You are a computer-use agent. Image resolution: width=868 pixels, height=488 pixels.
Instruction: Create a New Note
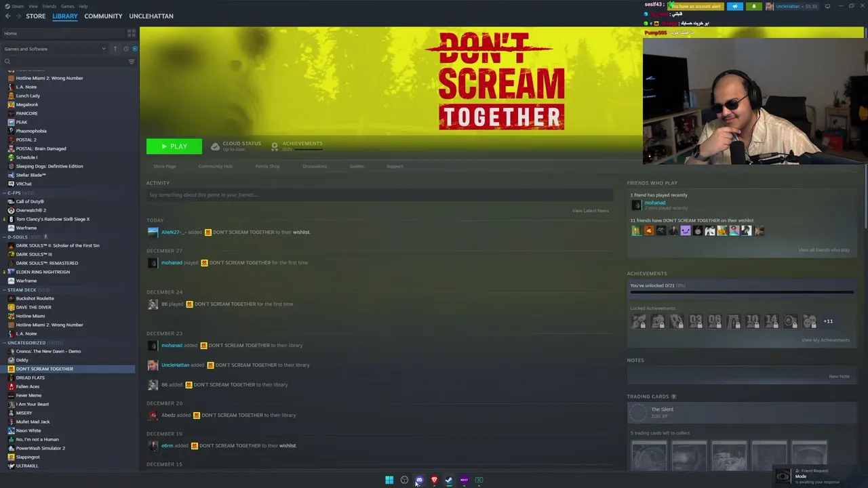[839, 377]
